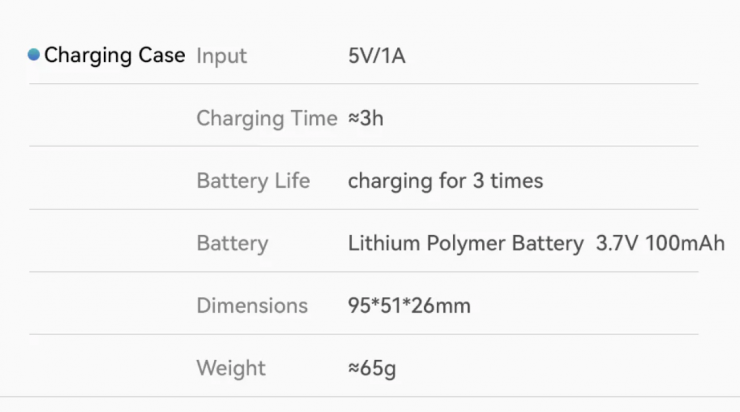
Task: Select the Charging Case heading
Action: (114, 55)
